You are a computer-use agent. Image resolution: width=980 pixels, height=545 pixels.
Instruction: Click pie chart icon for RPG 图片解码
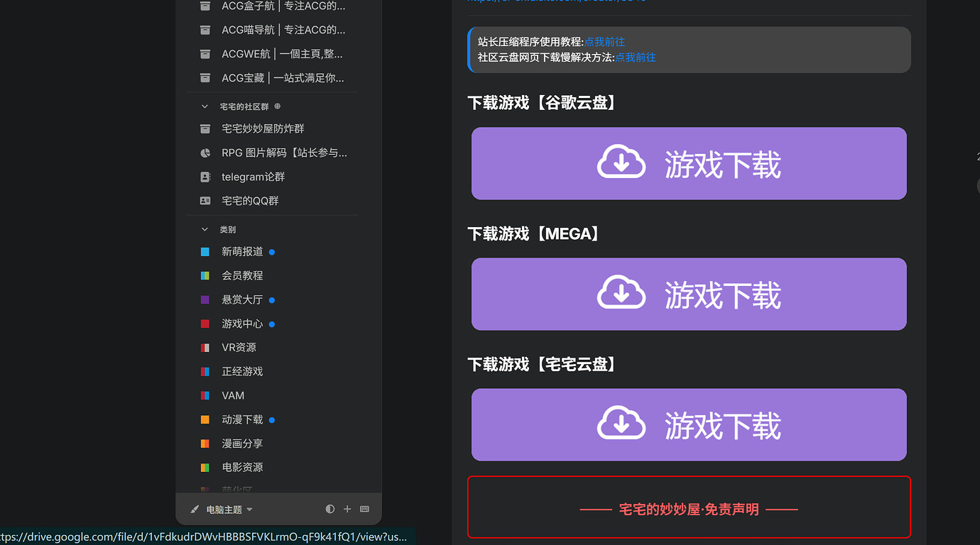click(205, 153)
